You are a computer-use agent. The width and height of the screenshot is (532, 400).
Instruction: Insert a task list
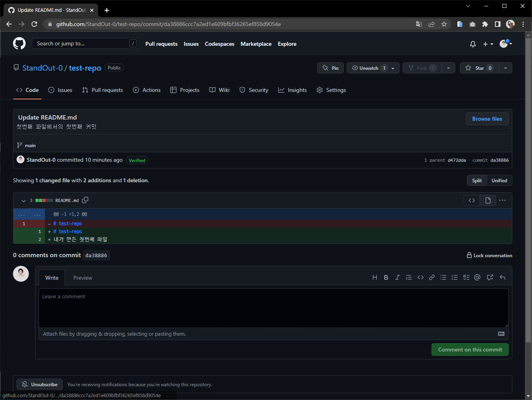click(466, 277)
